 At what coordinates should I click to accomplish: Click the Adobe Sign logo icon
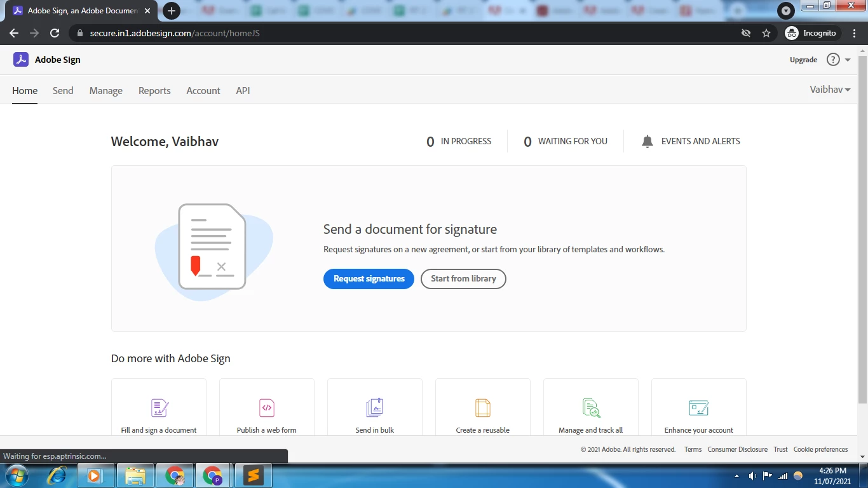(x=21, y=60)
